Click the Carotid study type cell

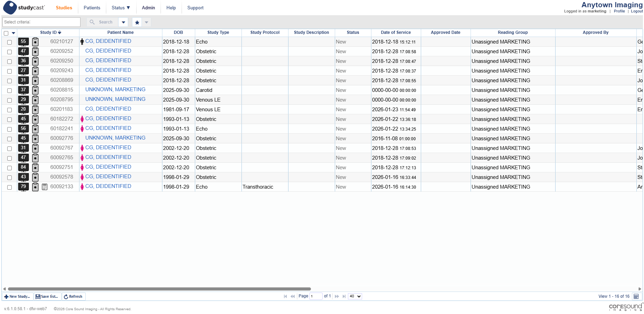click(x=218, y=90)
